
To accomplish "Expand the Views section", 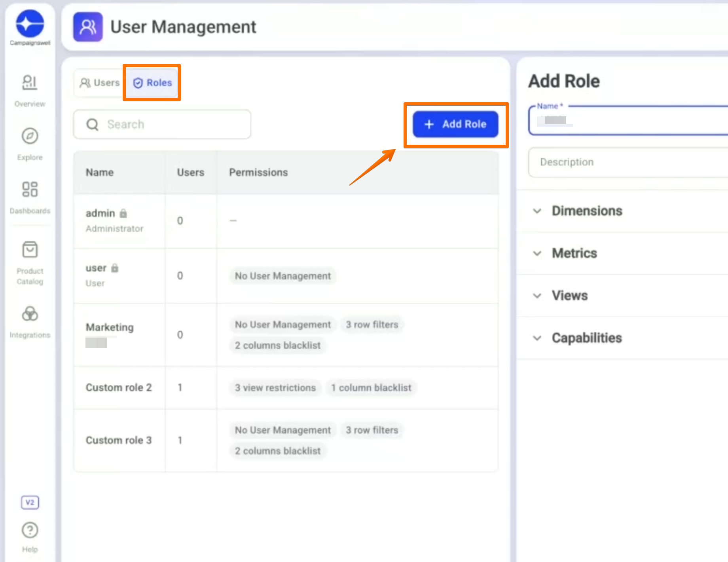I will point(622,296).
